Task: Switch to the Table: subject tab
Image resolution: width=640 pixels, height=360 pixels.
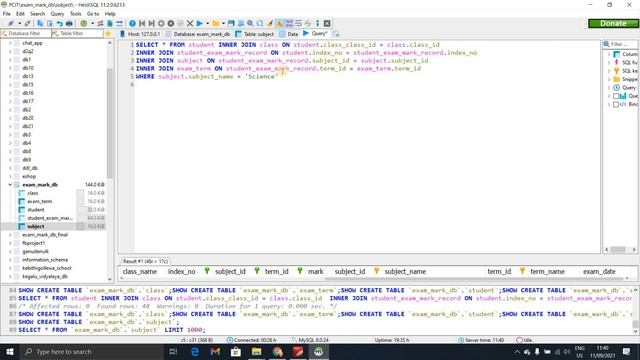Action: (255, 34)
